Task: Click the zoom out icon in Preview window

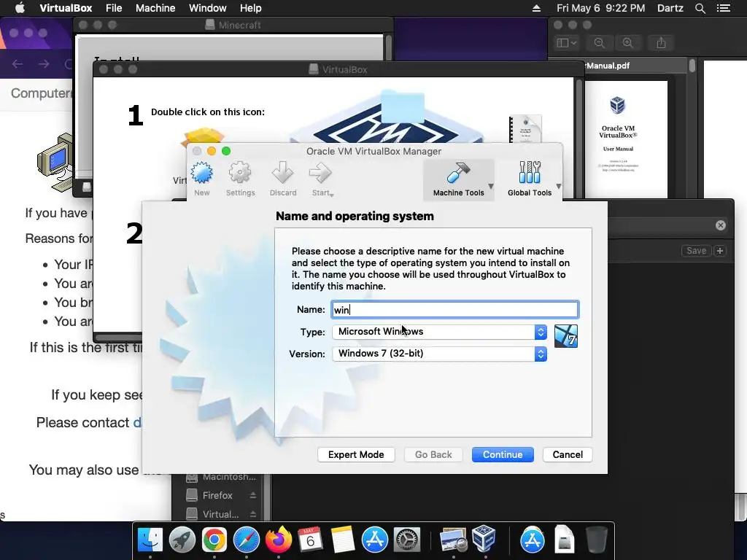Action: tap(600, 43)
